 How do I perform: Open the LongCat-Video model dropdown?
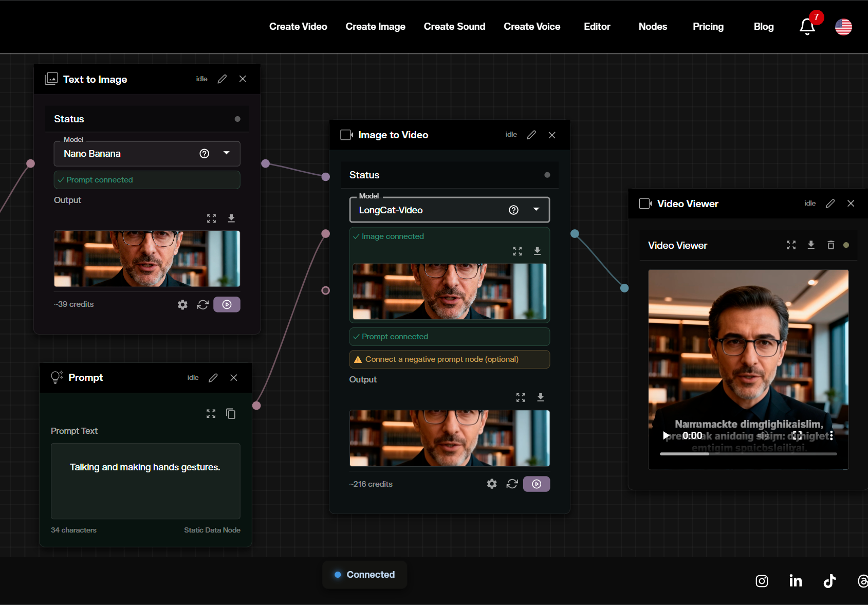[536, 210]
